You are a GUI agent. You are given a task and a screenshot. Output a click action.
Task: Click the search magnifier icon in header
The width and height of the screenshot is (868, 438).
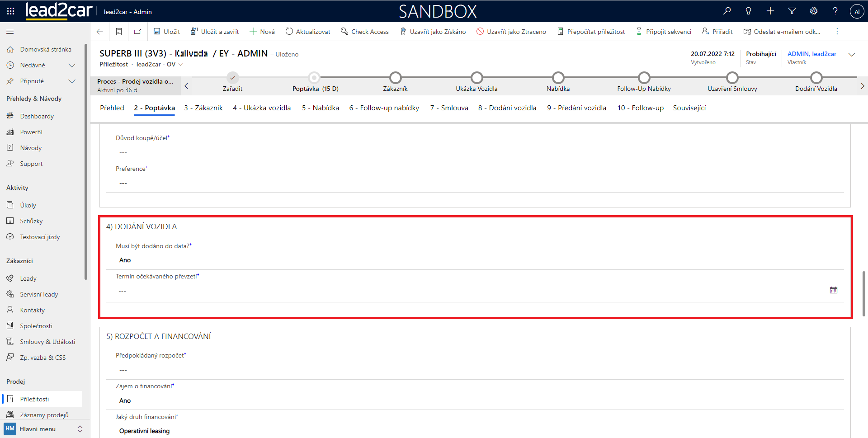[x=727, y=11]
